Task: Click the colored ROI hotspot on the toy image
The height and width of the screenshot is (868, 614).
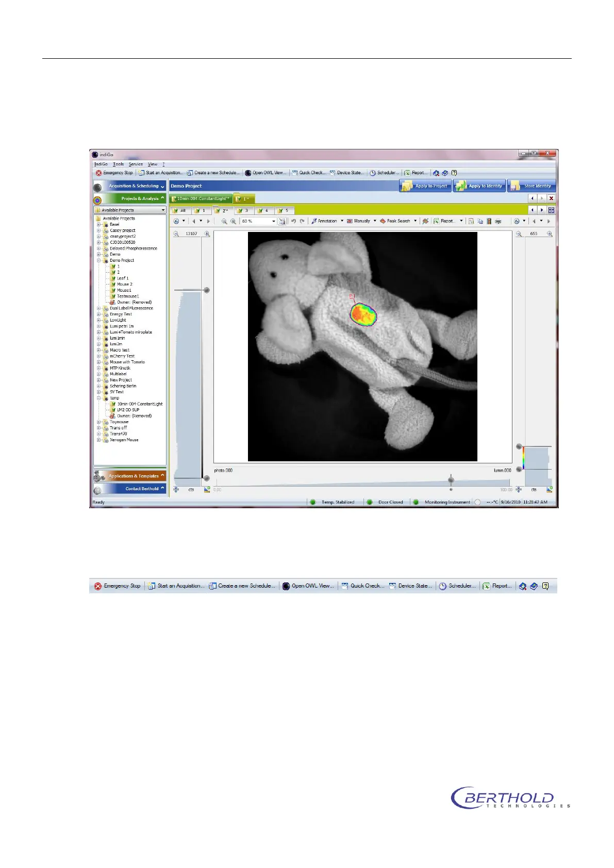Action: click(363, 314)
